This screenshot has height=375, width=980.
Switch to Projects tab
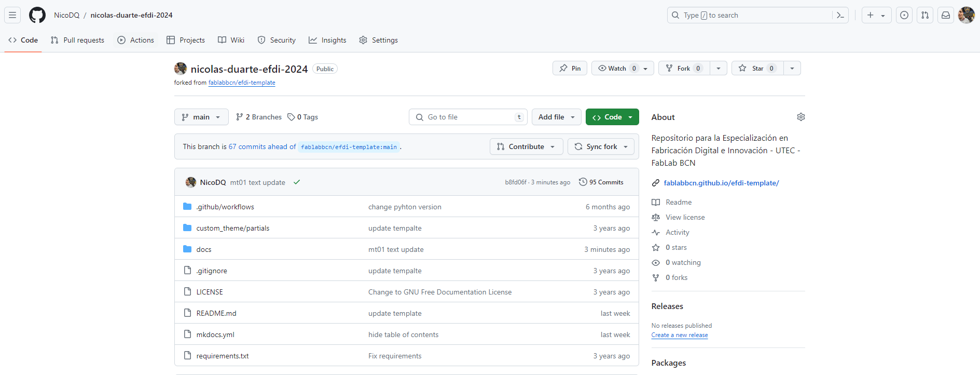(186, 40)
